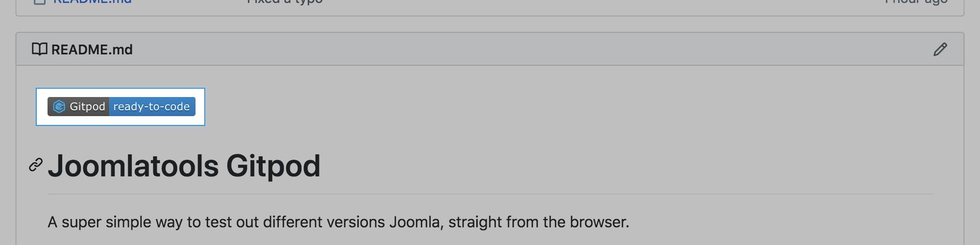Click the pencil icon to edit README
This screenshot has width=980, height=245.
[x=940, y=49]
